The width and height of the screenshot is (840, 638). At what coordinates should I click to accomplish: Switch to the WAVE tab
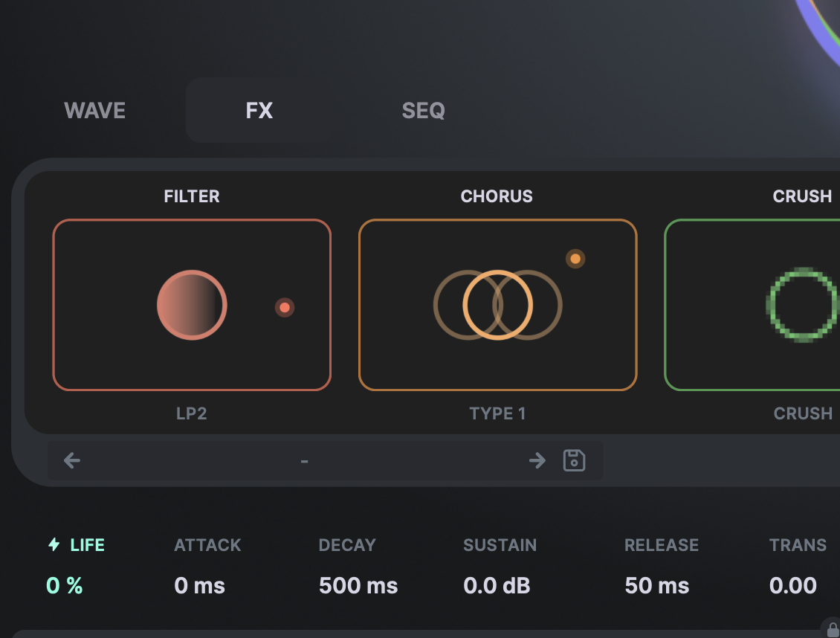click(95, 111)
